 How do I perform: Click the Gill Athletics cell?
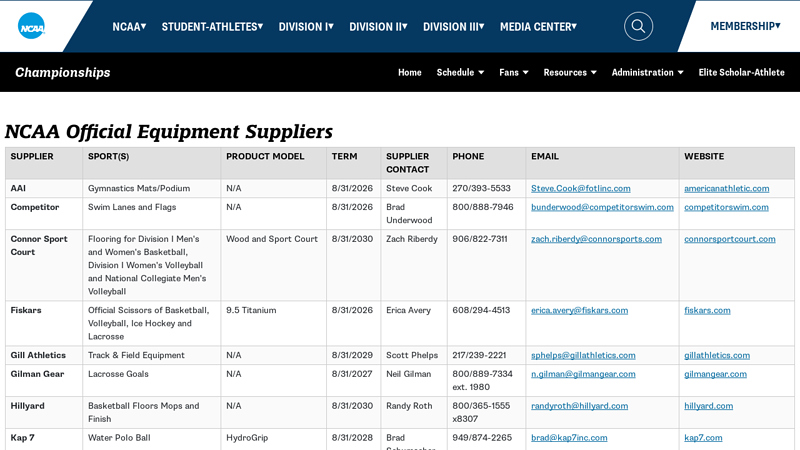tap(44, 355)
